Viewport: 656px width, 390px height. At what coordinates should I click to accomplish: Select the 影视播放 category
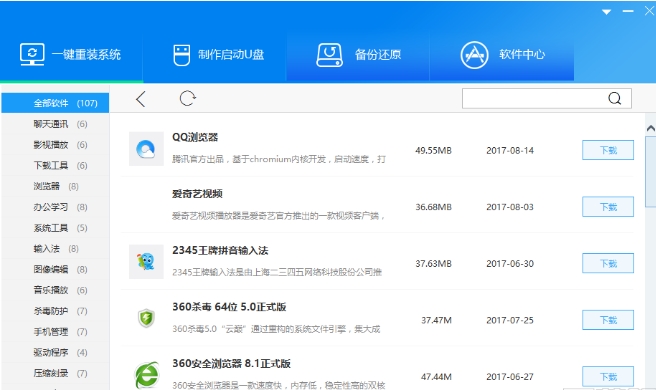[x=55, y=145]
